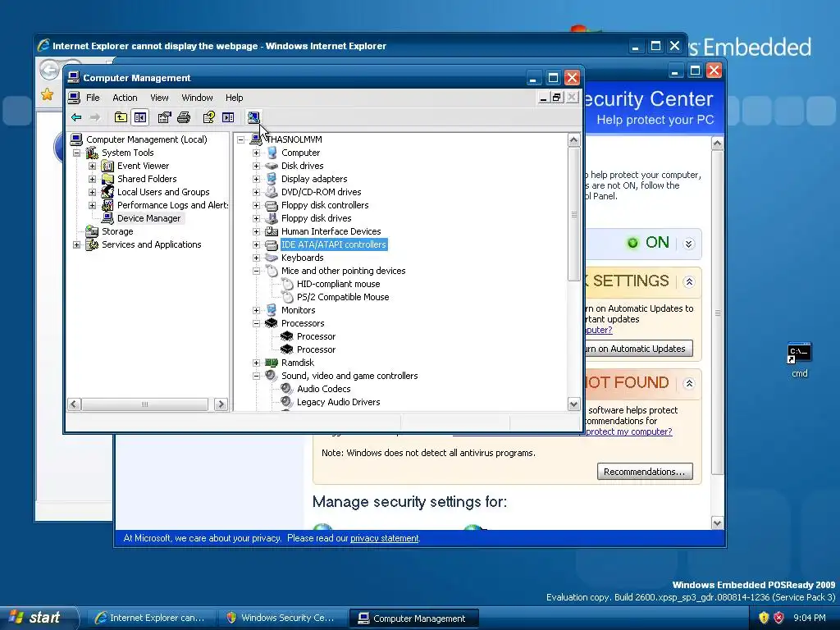Collapse Sound, video and game controllers
Viewport: 840px width, 630px height.
tap(256, 376)
